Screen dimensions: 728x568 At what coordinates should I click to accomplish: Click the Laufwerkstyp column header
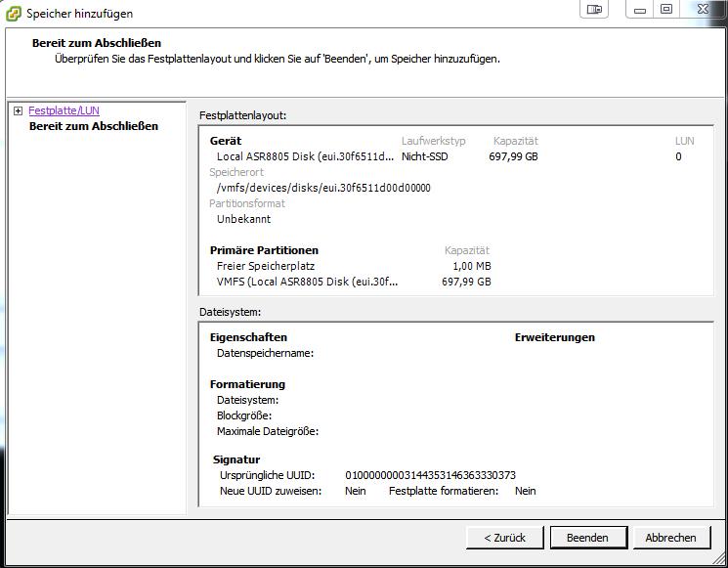click(433, 141)
